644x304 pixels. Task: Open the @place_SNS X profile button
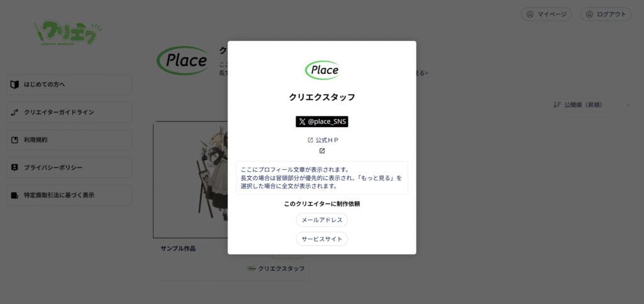(x=322, y=121)
